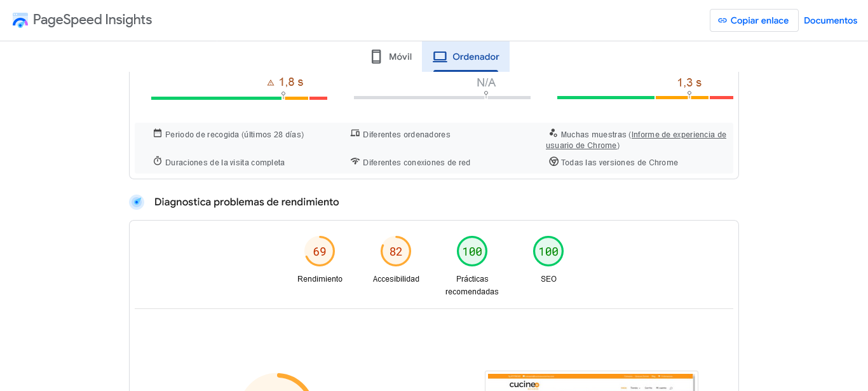Click the N/A metric value
Image resolution: width=868 pixels, height=391 pixels.
point(486,83)
